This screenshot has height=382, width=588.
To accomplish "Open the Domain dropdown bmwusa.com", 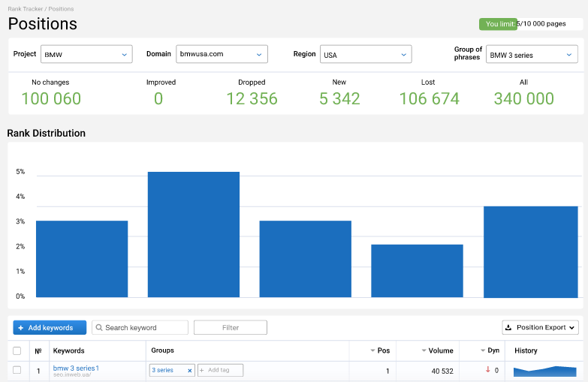I will 222,54.
